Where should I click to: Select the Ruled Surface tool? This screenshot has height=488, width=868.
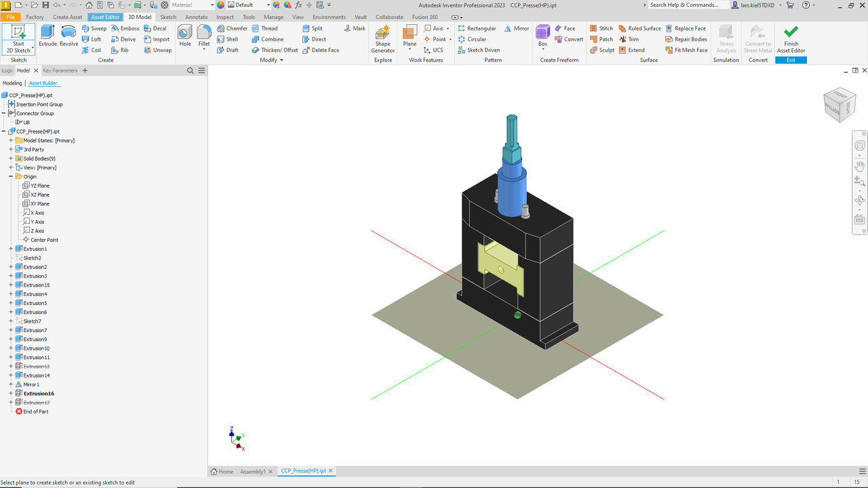coord(639,28)
